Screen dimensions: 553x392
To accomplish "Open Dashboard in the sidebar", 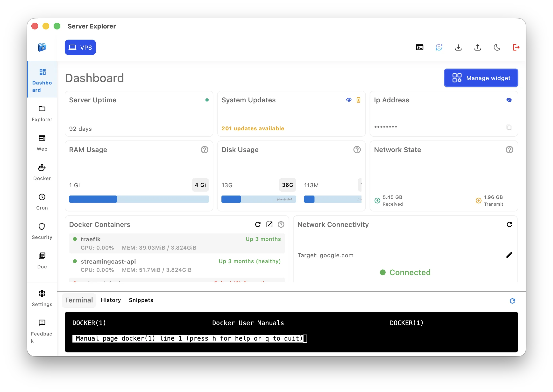I will point(42,79).
